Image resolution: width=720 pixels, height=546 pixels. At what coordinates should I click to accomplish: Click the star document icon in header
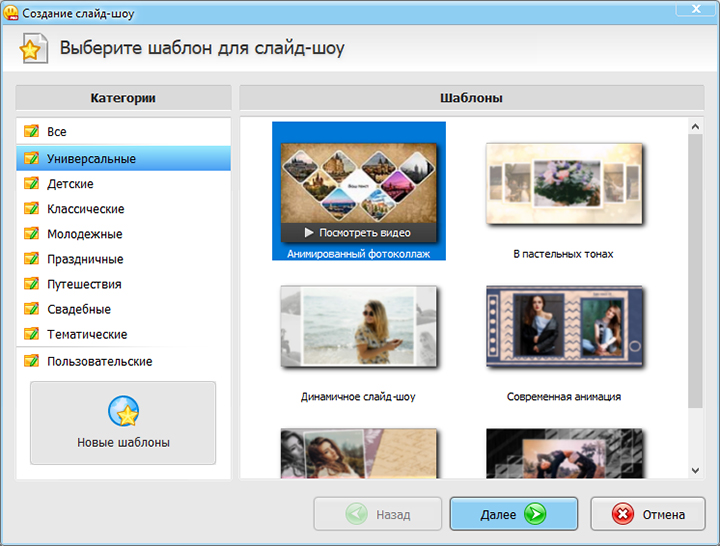[33, 48]
